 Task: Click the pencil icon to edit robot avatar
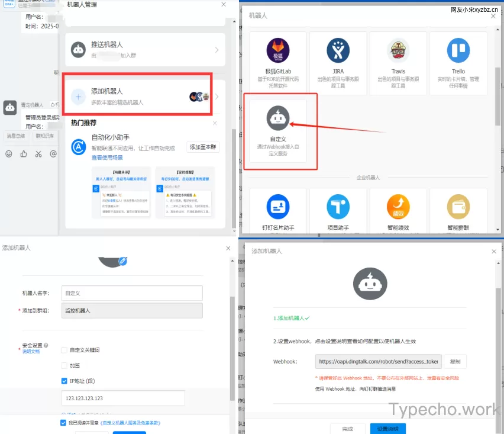123,260
